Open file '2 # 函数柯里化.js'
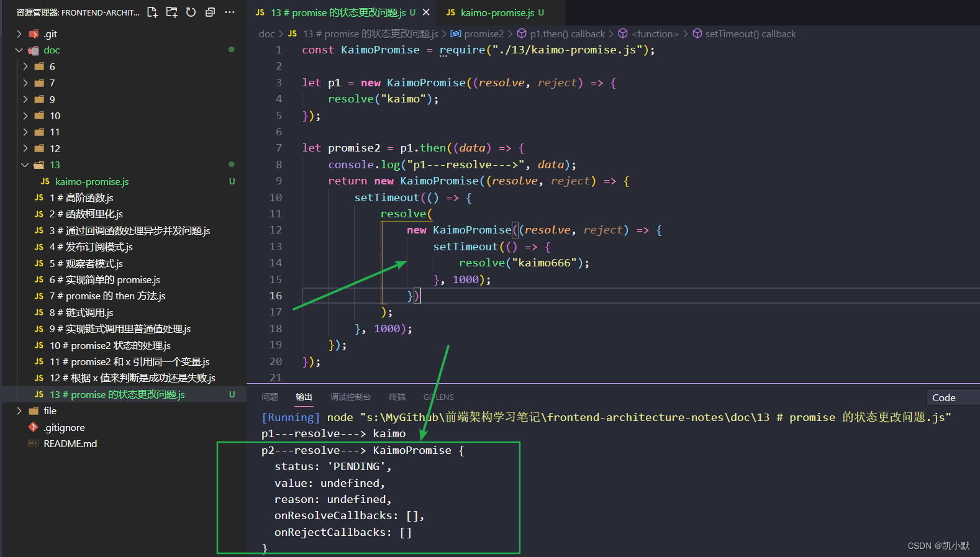This screenshot has height=557, width=980. coord(86,214)
